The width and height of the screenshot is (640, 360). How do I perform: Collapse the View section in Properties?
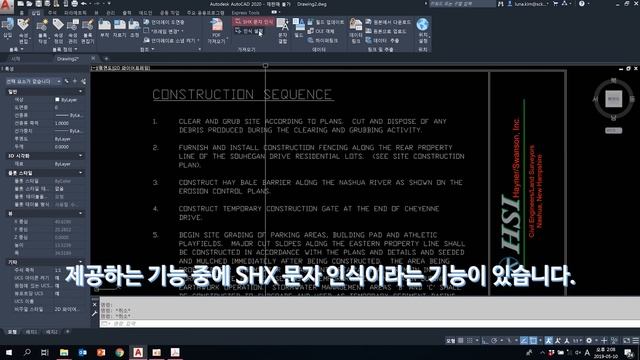(80, 213)
